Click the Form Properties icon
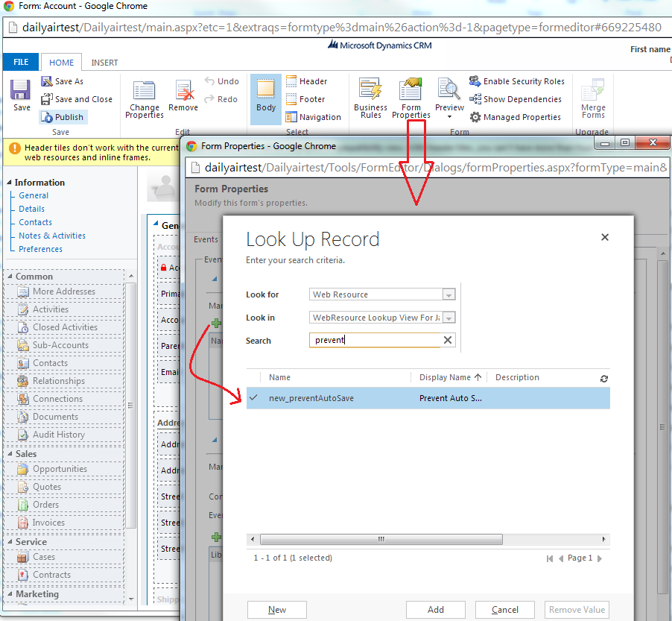The height and width of the screenshot is (621, 672). [411, 94]
